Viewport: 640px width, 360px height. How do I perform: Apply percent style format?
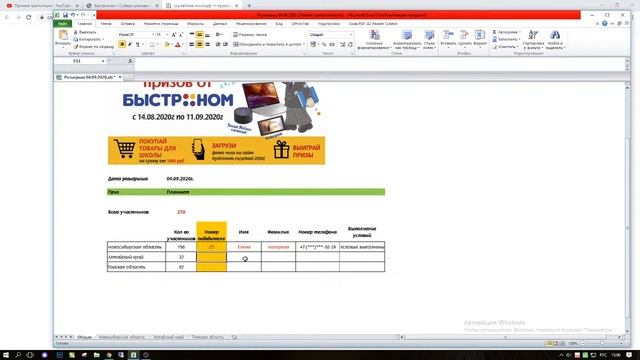pos(324,44)
